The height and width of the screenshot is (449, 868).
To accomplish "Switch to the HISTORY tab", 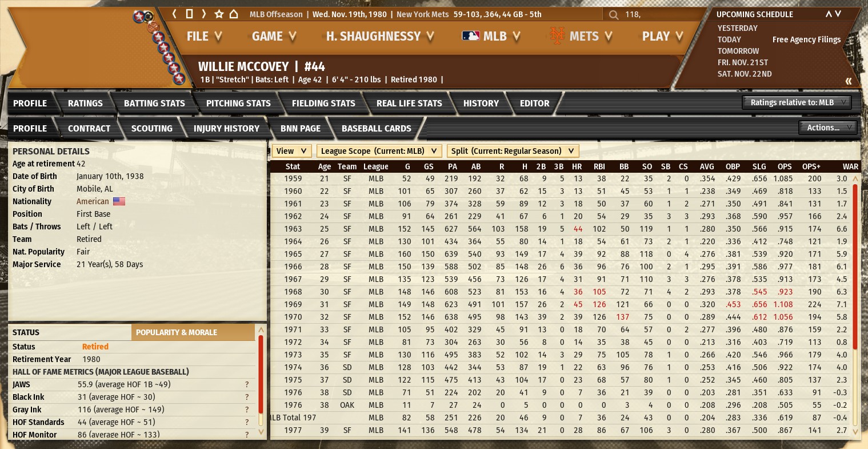I will pyautogui.click(x=481, y=104).
